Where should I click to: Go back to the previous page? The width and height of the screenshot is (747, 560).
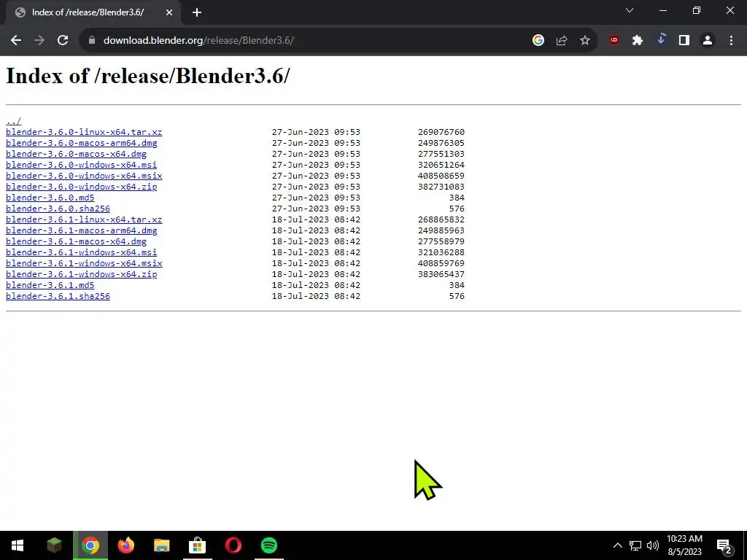coord(16,41)
